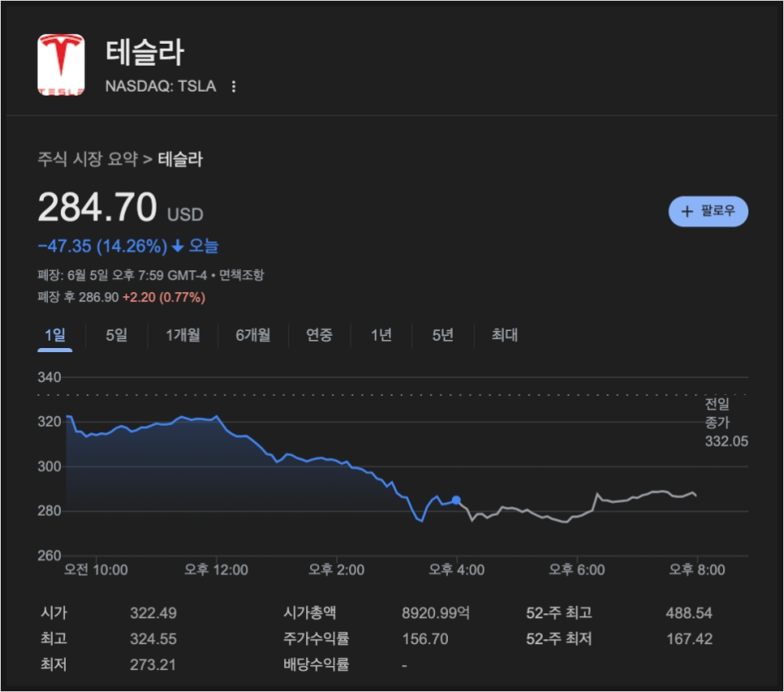This screenshot has width=784, height=692.
Task: Click the 340 price axis label
Action: pos(49,377)
